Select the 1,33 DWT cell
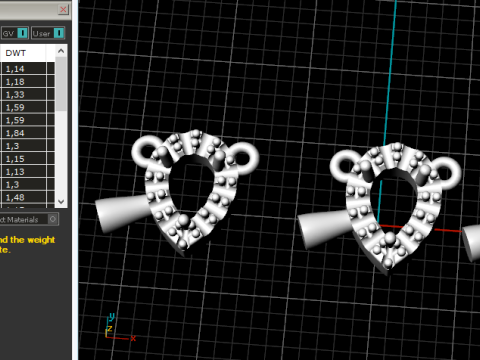Viewport: 480px width, 360px height. (23, 94)
